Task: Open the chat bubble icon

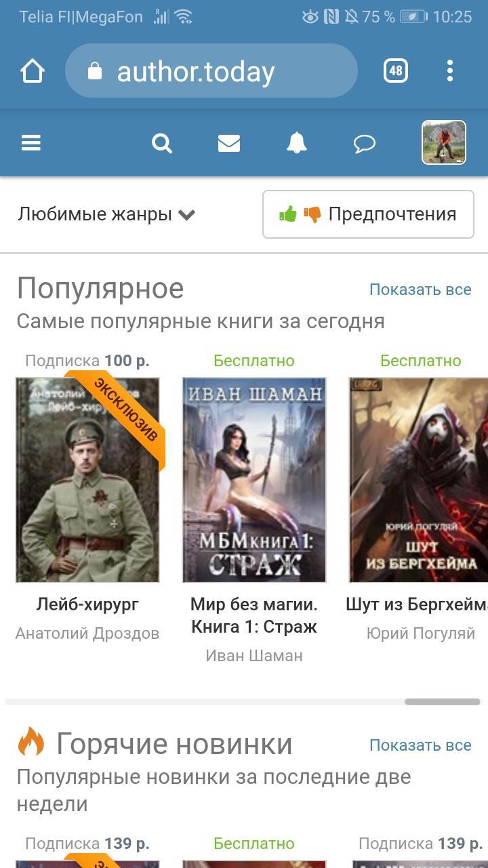Action: click(365, 143)
